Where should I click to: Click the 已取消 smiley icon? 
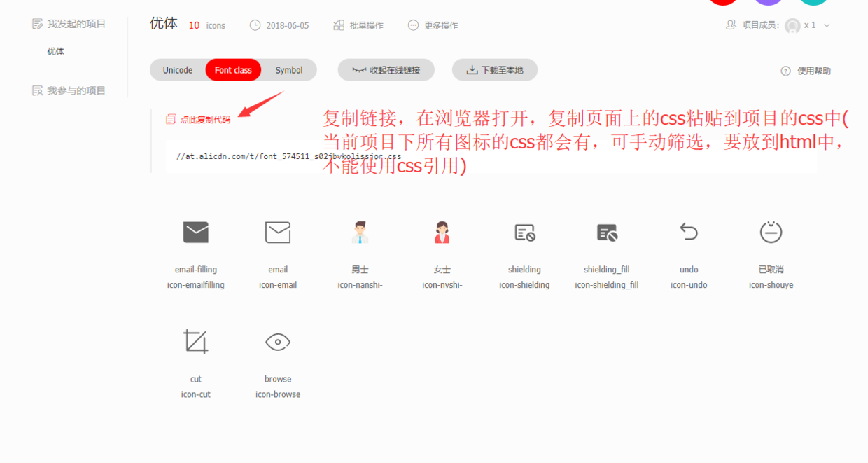tap(771, 232)
